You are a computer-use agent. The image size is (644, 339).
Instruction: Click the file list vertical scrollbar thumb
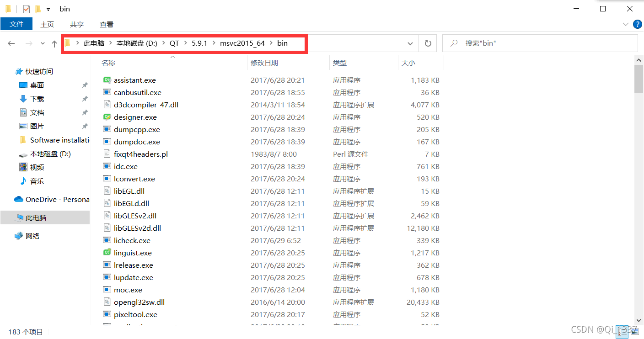(x=639, y=79)
